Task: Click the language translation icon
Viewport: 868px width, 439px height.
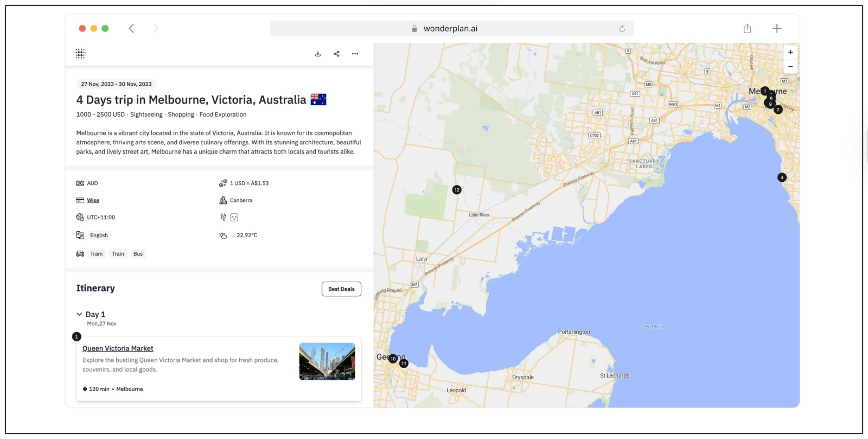Action: click(x=80, y=235)
